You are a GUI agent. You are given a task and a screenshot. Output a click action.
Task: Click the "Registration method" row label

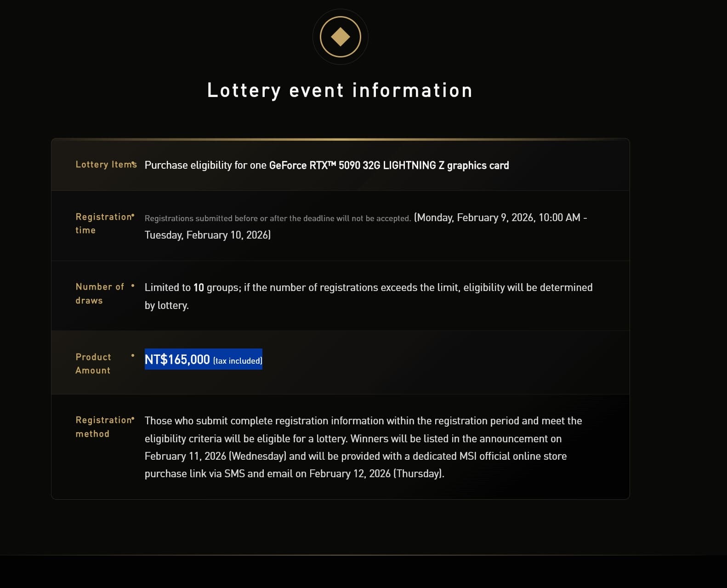pos(104,427)
